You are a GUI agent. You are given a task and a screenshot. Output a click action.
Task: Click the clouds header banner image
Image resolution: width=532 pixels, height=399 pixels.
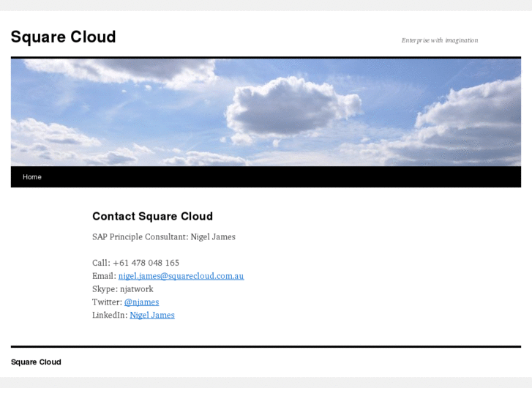(266, 113)
